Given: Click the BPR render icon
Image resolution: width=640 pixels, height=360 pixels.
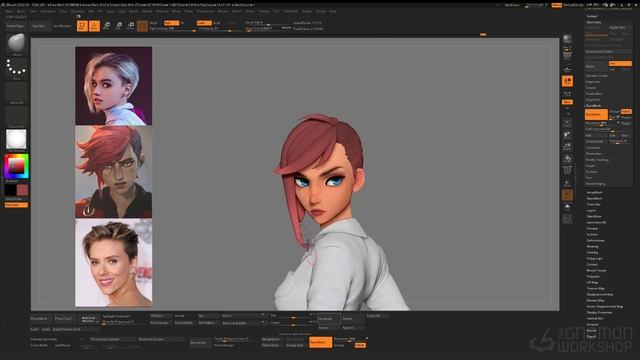Looking at the screenshot, I should [567, 39].
